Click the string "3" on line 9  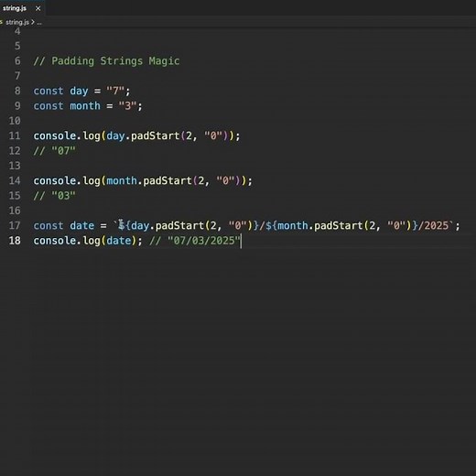[x=127, y=105]
